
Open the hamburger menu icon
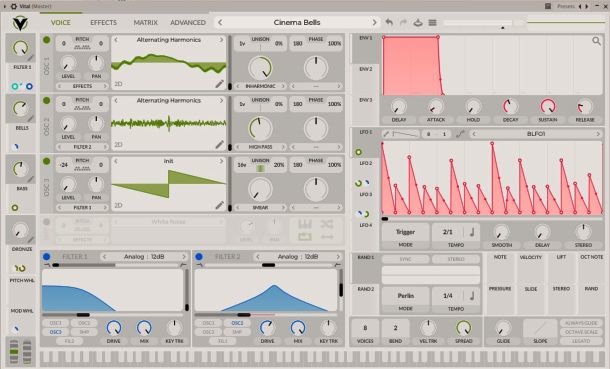[432, 22]
